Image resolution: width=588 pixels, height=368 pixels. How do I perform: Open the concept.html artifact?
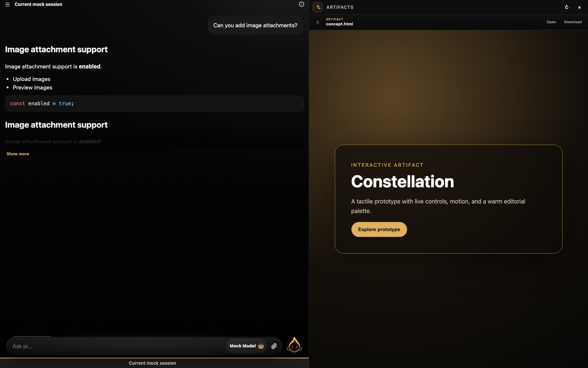[551, 22]
